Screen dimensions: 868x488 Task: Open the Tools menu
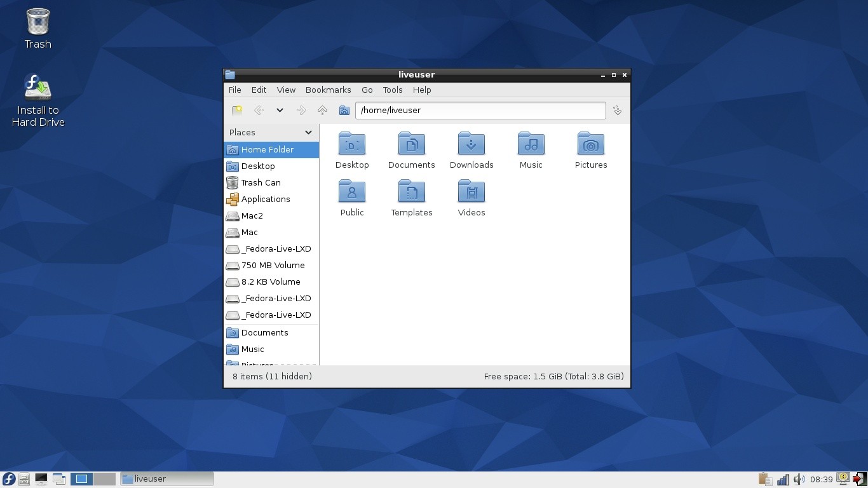392,90
